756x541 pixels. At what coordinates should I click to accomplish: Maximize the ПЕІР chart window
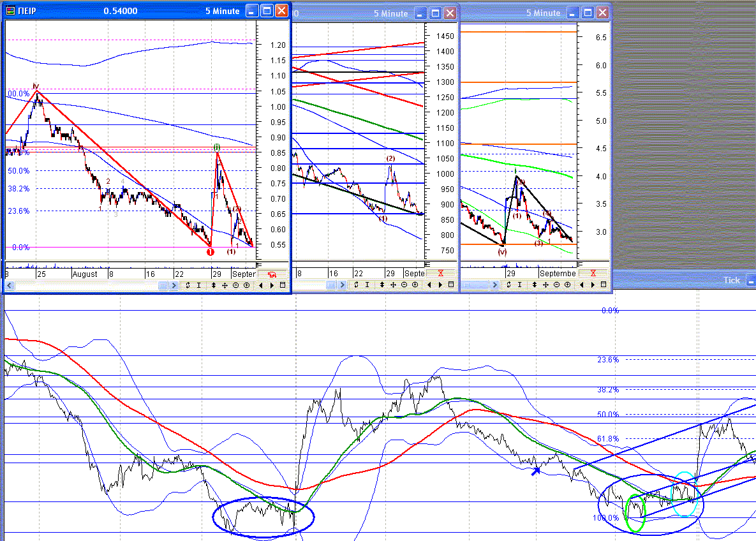tap(267, 11)
